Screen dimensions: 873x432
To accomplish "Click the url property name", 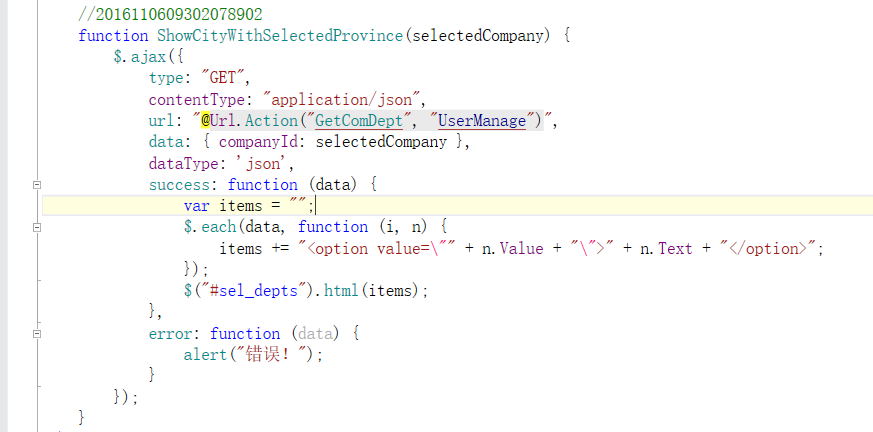I will tap(161, 121).
